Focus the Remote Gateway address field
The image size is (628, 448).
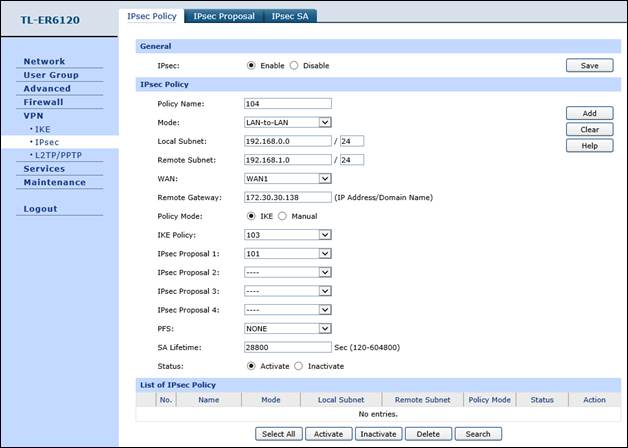[x=287, y=198]
